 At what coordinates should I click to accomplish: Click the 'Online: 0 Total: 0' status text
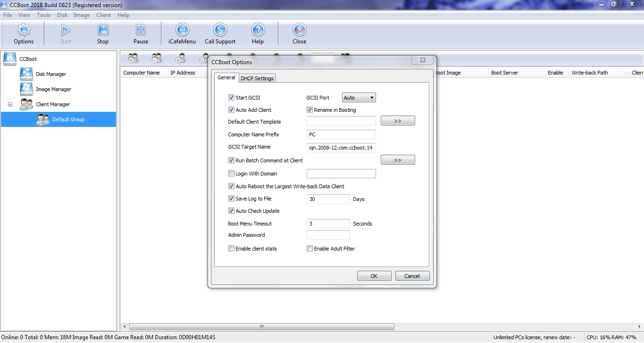point(21,337)
